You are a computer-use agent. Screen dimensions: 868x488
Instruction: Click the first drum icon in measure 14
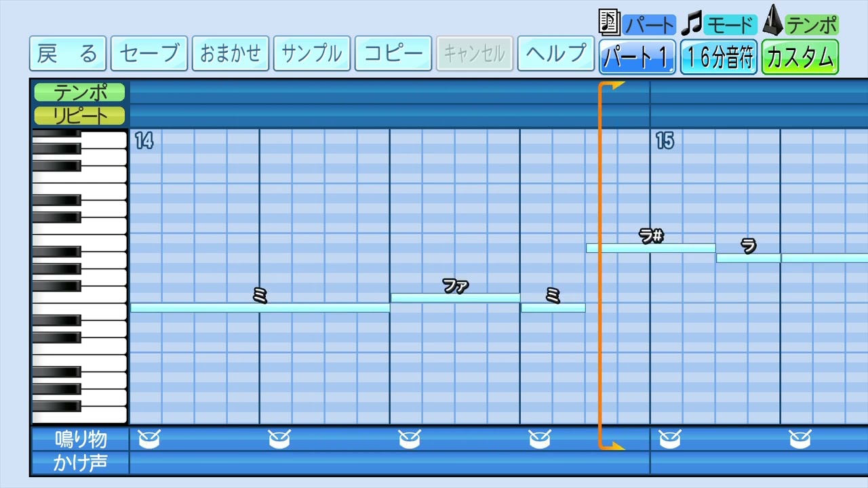click(x=149, y=439)
